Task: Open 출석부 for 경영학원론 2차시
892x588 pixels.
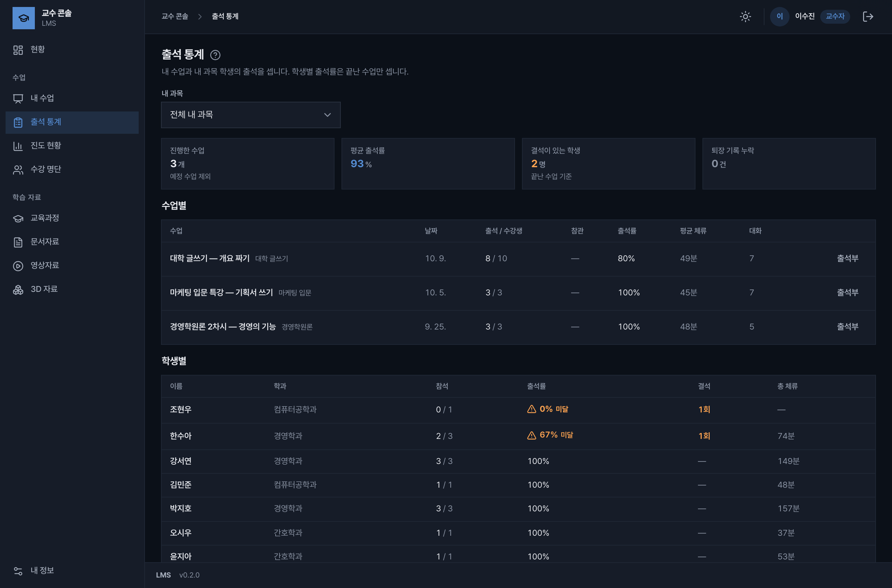Action: click(x=847, y=327)
